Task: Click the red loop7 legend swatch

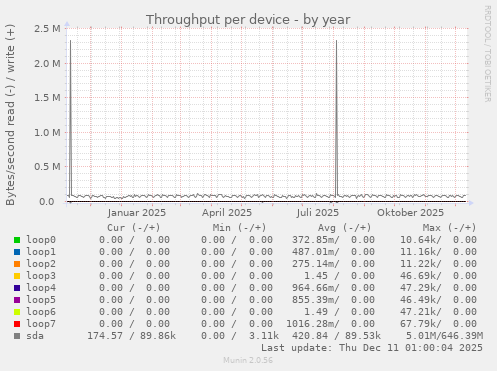Action: [x=17, y=324]
